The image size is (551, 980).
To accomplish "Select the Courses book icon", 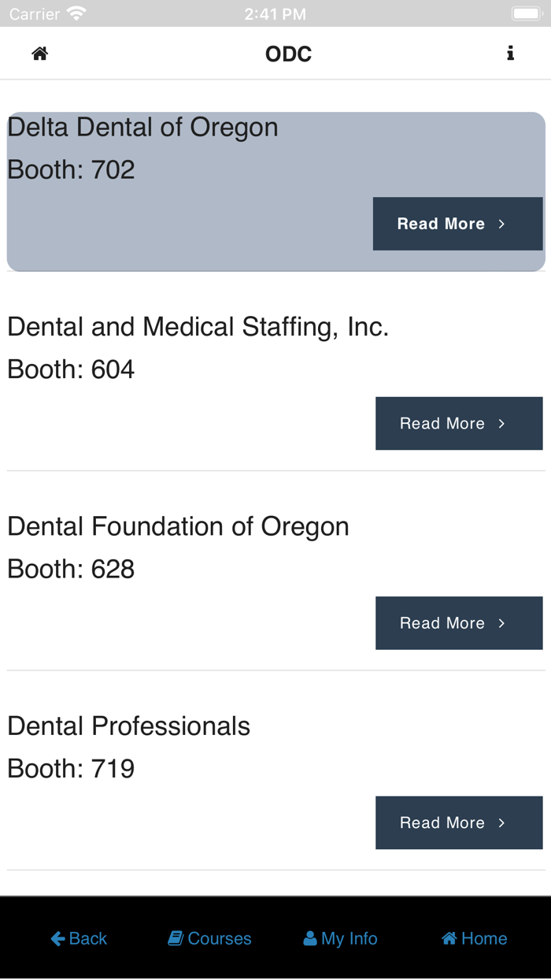I will pos(175,937).
